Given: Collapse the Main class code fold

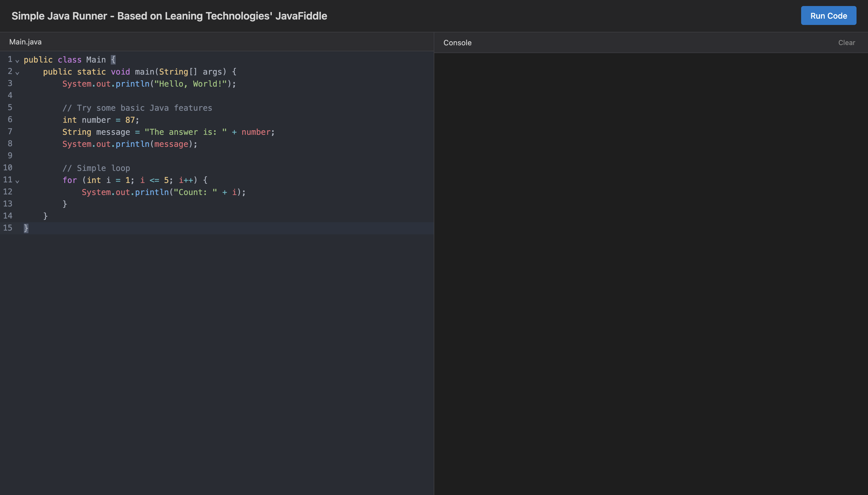Looking at the screenshot, I should pos(17,61).
